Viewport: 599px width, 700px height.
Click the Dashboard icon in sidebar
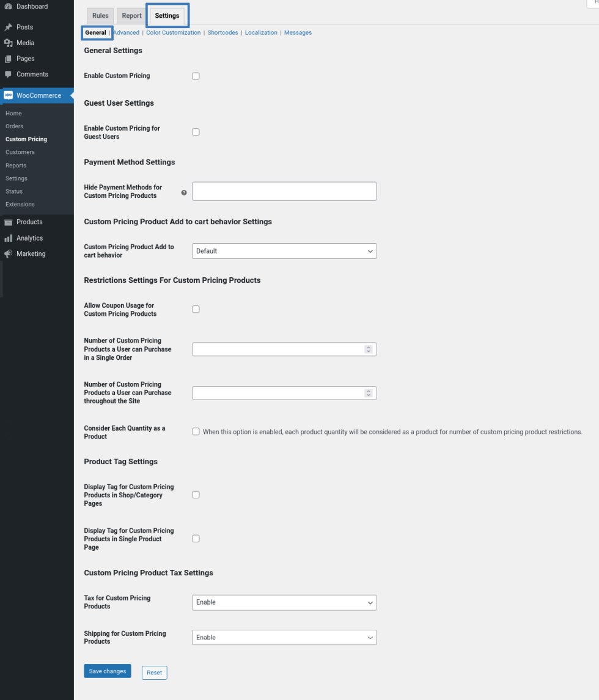(x=8, y=7)
